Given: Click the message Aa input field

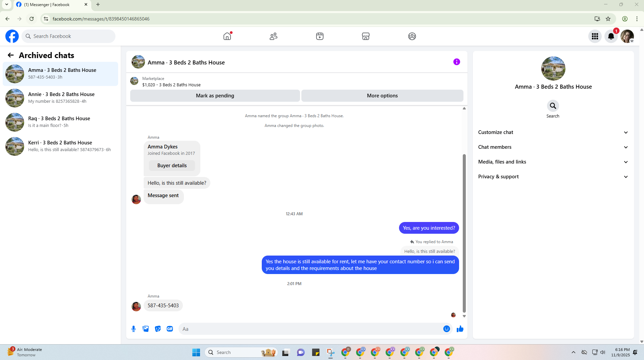Looking at the screenshot, I should pos(310,329).
